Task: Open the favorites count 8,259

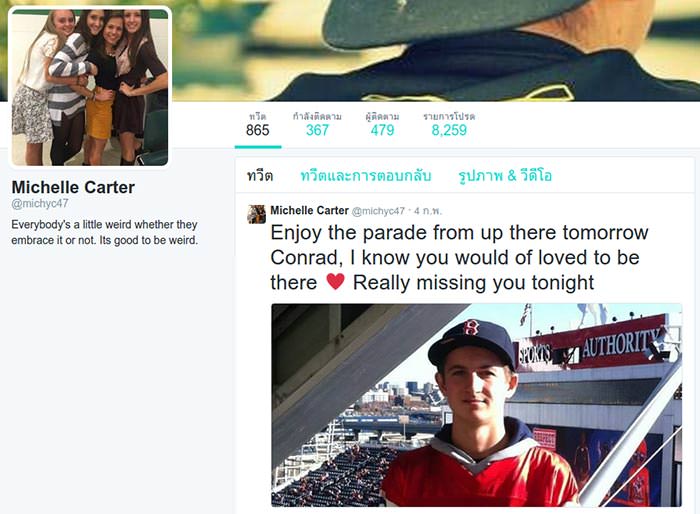Action: (449, 125)
